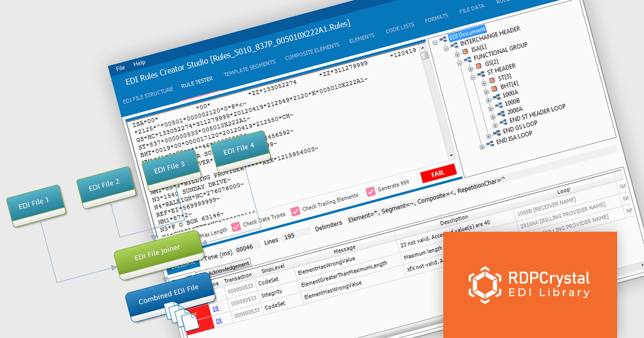
Task: Open the 09 link in second error row
Action: pos(218,321)
